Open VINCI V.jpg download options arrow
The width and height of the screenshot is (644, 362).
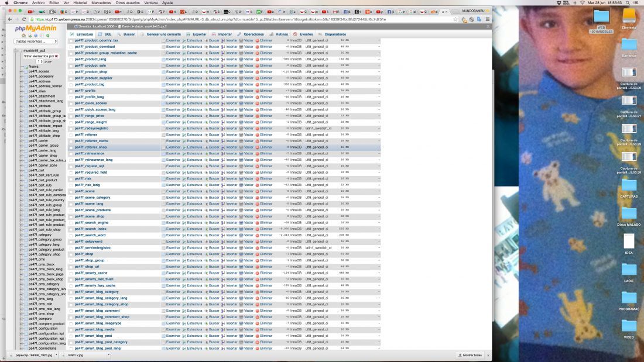[108, 355]
